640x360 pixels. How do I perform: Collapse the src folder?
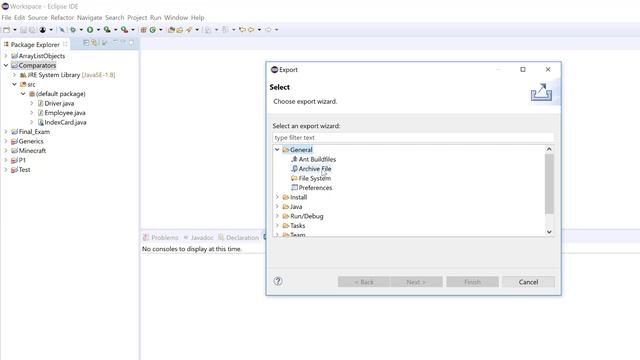coord(14,84)
